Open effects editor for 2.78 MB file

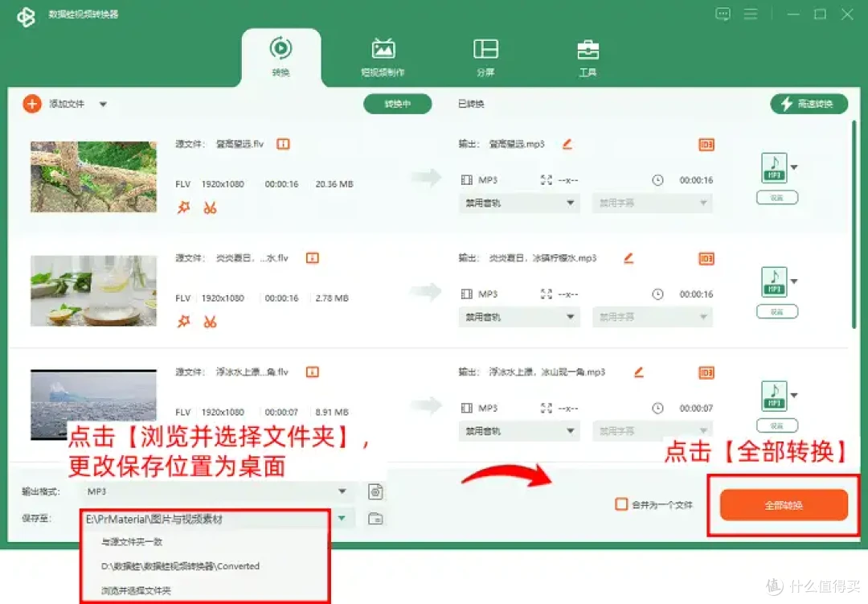183,322
